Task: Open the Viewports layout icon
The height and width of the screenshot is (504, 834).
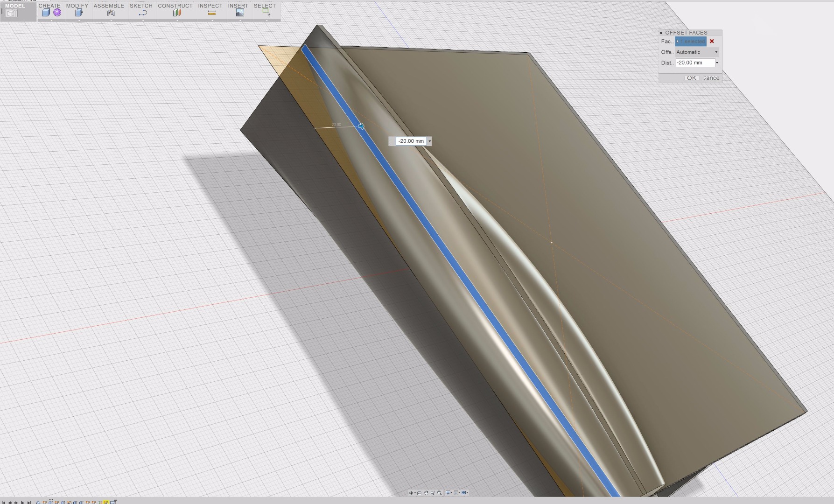Action: tap(464, 493)
